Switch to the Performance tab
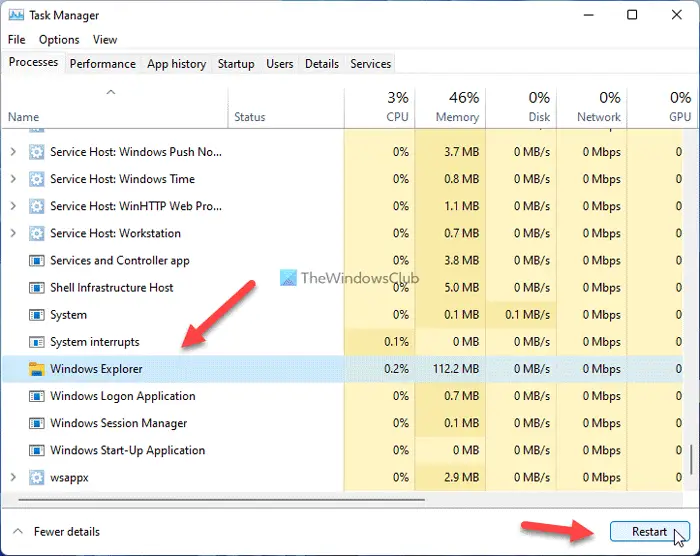 [x=103, y=64]
